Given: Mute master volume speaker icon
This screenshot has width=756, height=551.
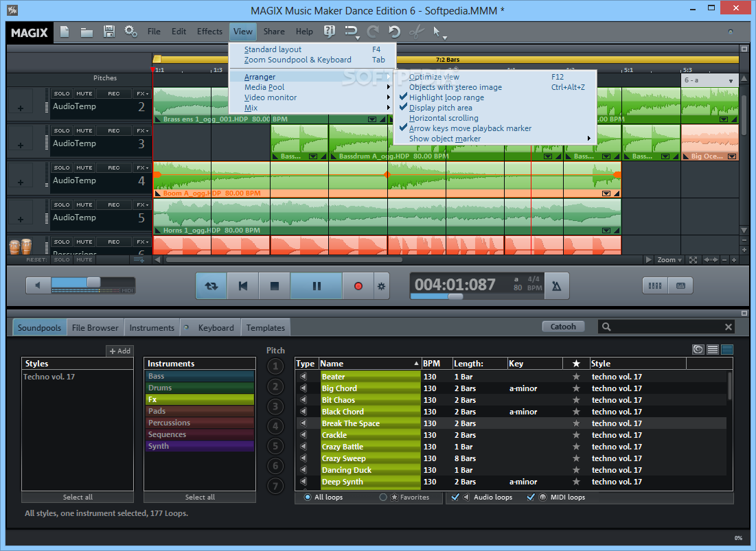Looking at the screenshot, I should (38, 285).
